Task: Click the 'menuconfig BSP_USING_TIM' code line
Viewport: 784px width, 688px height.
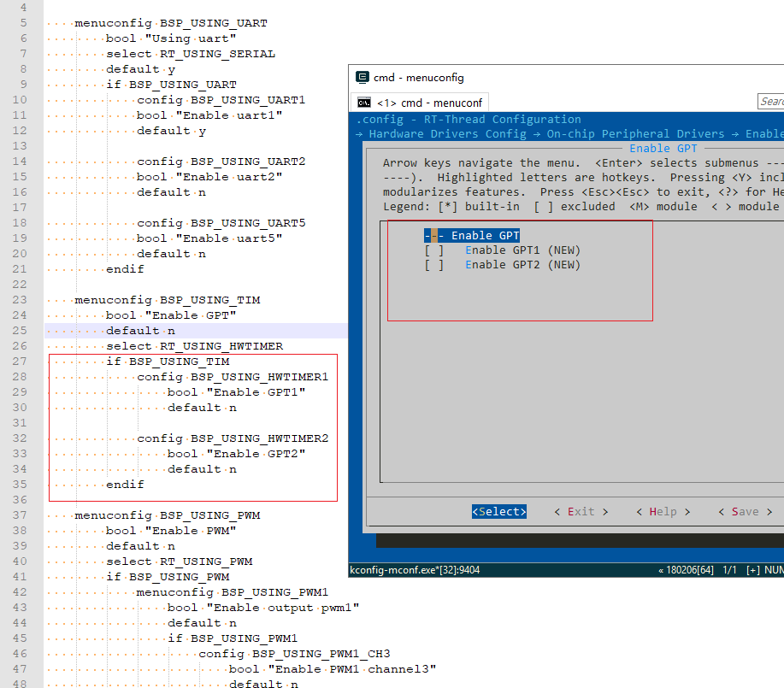Action: (x=167, y=300)
